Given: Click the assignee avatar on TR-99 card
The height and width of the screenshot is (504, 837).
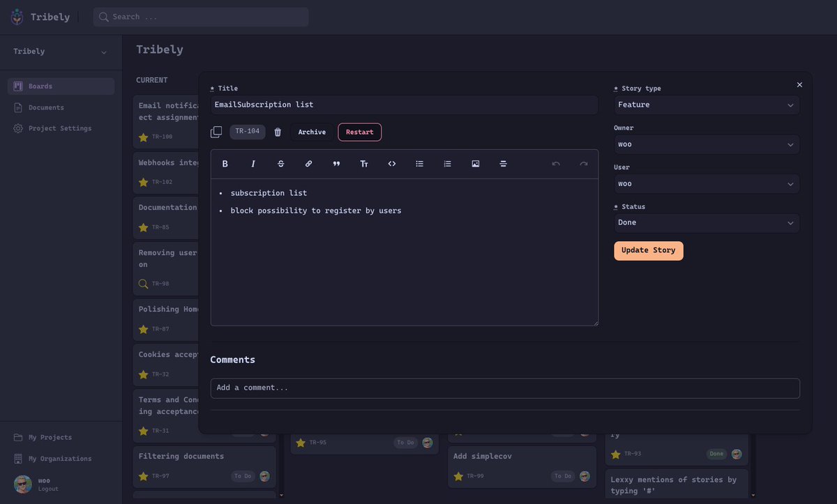Looking at the screenshot, I should pyautogui.click(x=585, y=476).
